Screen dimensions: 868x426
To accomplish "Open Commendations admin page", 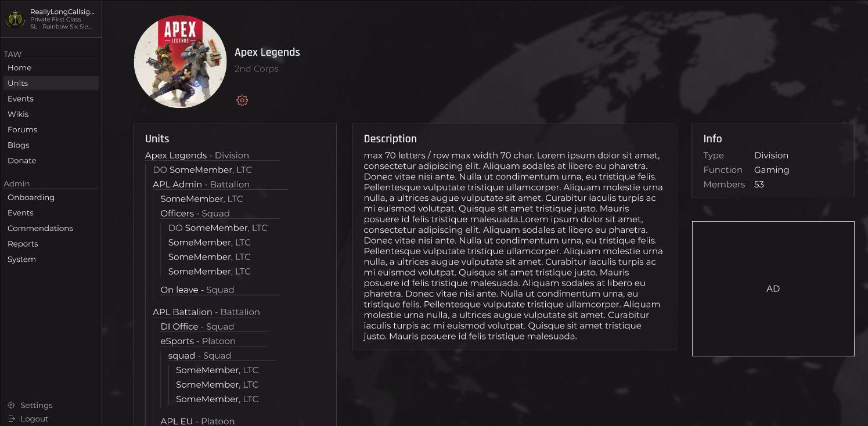I will [40, 228].
